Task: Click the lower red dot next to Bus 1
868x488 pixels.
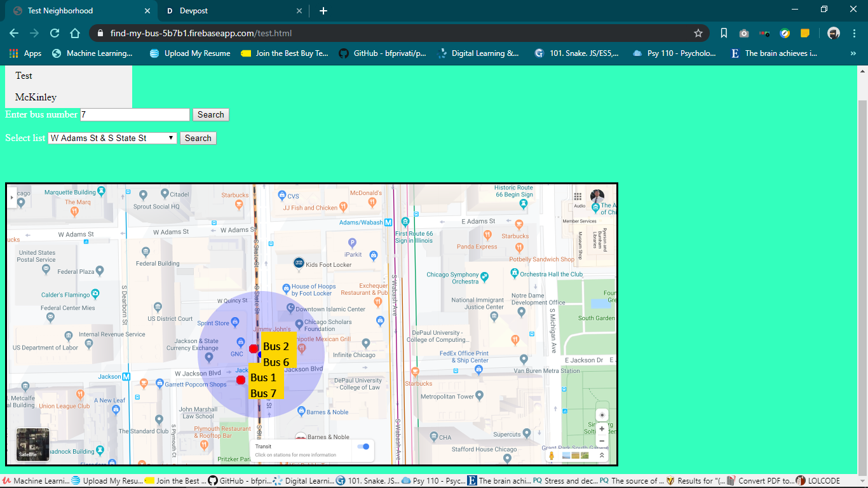Action: [x=241, y=380]
